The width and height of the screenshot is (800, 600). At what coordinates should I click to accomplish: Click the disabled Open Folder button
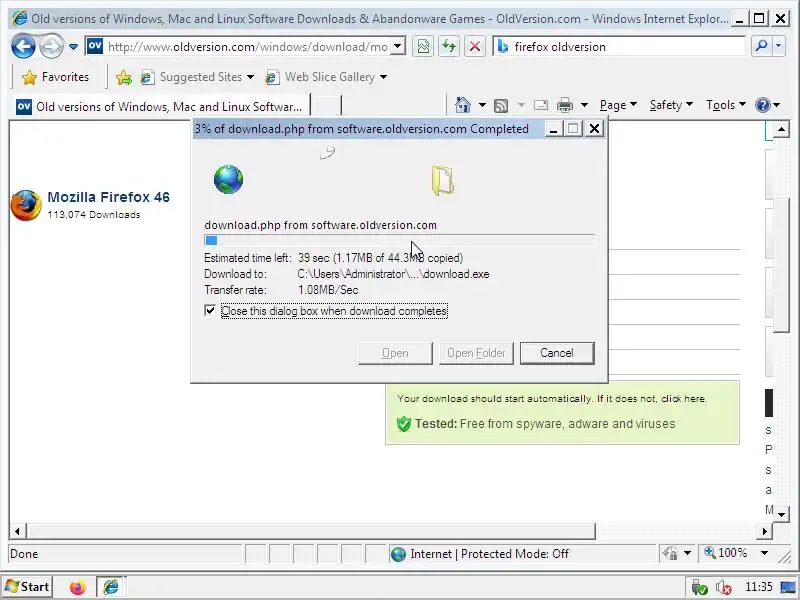tap(476, 353)
